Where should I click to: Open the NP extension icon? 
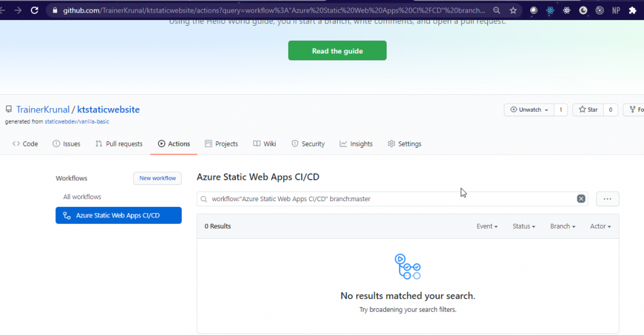point(616,11)
